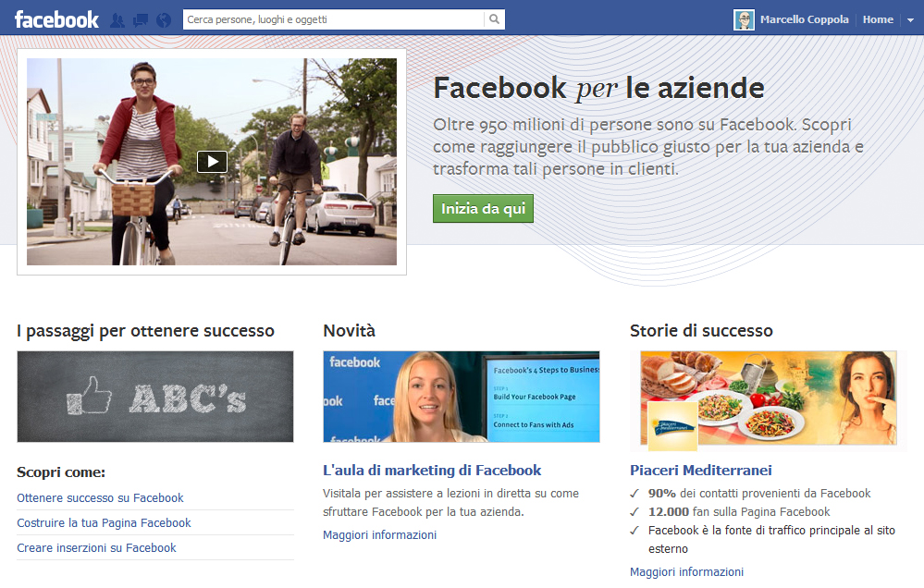The height and width of the screenshot is (588, 924).
Task: Click the Piaceri Mediterranei logo badge
Action: 673,427
